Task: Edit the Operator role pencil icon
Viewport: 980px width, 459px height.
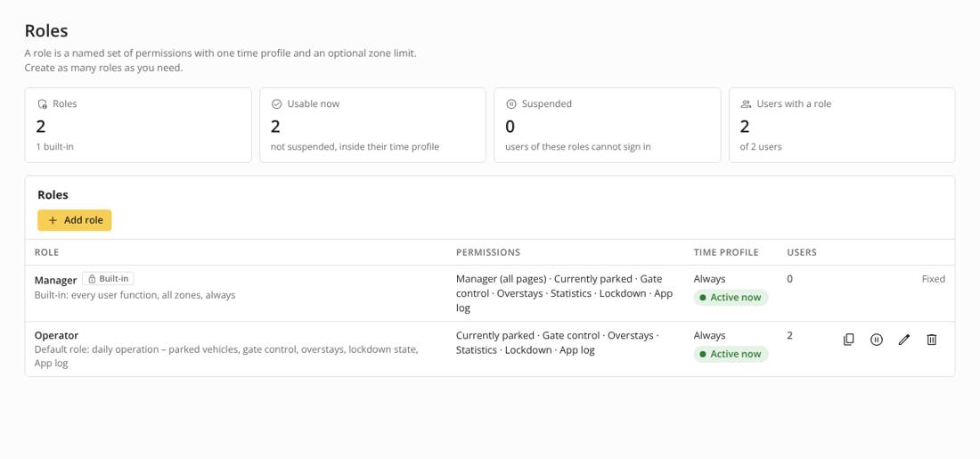Action: pos(903,340)
